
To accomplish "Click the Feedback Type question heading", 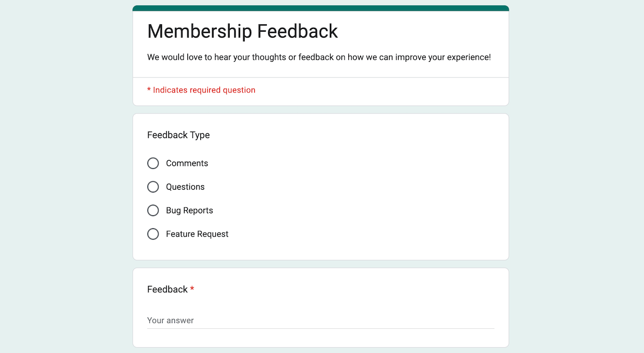I will click(x=178, y=135).
